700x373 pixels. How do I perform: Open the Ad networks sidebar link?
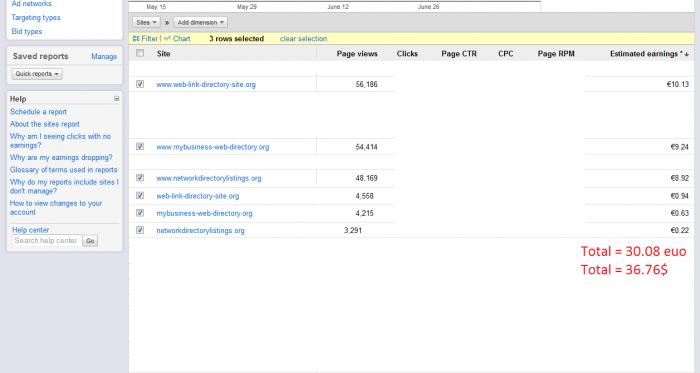click(31, 4)
